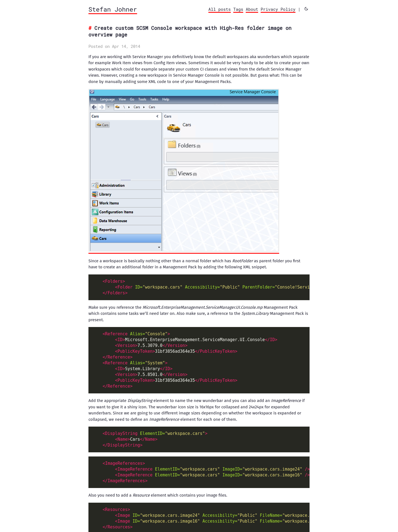Click the forward arrow navigation icon

coord(102,107)
